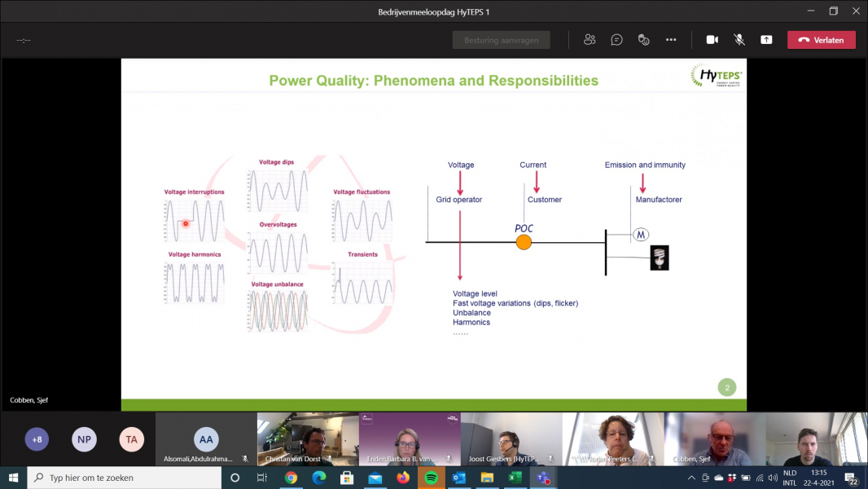868x489 pixels.
Task: Click Besturing aanvragen button
Action: [501, 40]
